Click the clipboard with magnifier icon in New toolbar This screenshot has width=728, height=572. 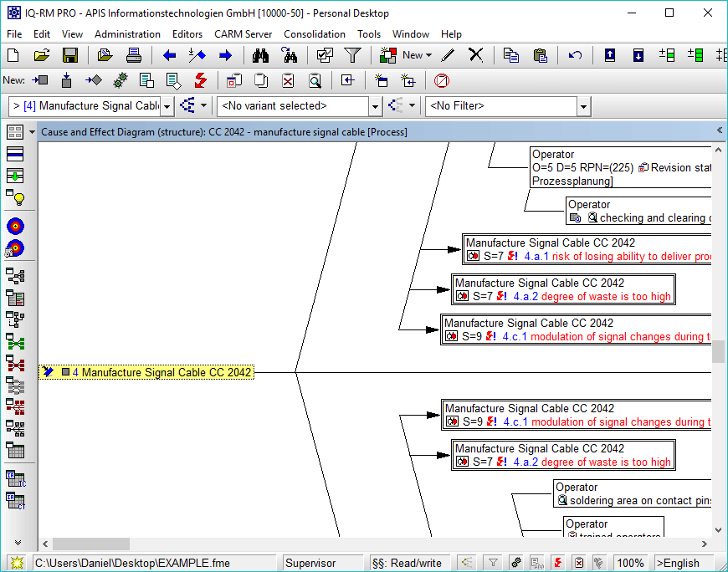pyautogui.click(x=315, y=81)
